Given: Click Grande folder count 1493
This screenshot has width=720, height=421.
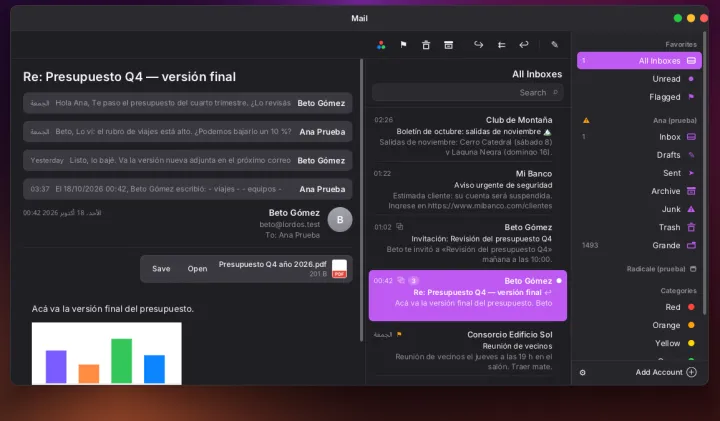Looking at the screenshot, I should point(590,245).
